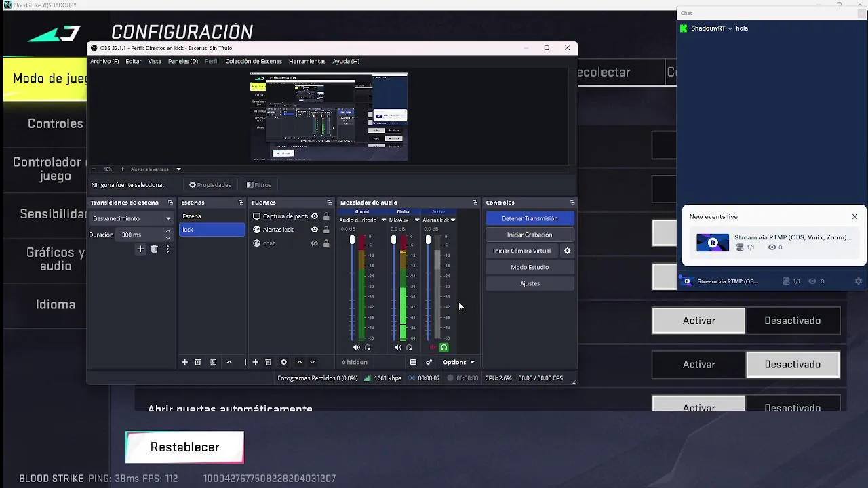
Task: Unlock the chat source
Action: [326, 243]
